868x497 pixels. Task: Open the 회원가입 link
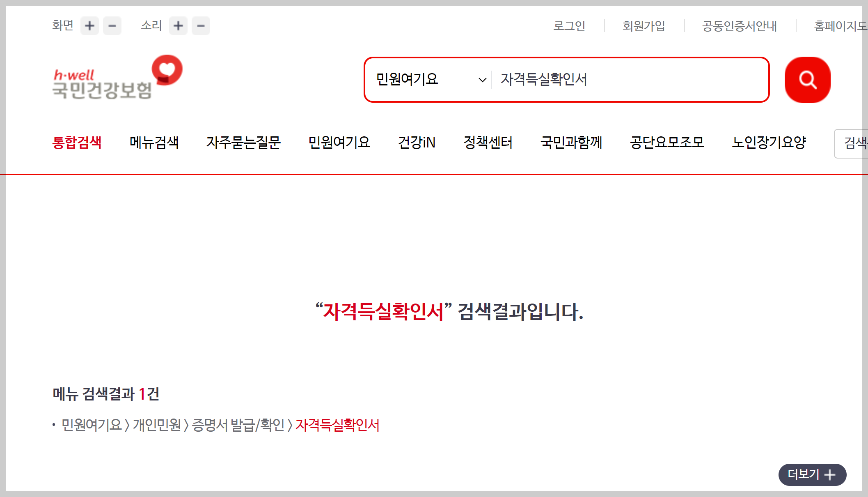(644, 26)
